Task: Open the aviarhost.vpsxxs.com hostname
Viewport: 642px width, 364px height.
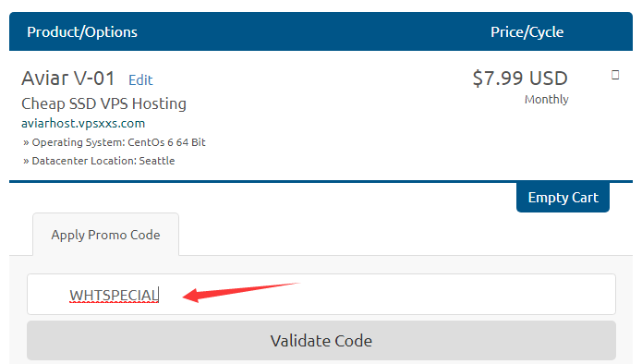Action: click(x=83, y=123)
